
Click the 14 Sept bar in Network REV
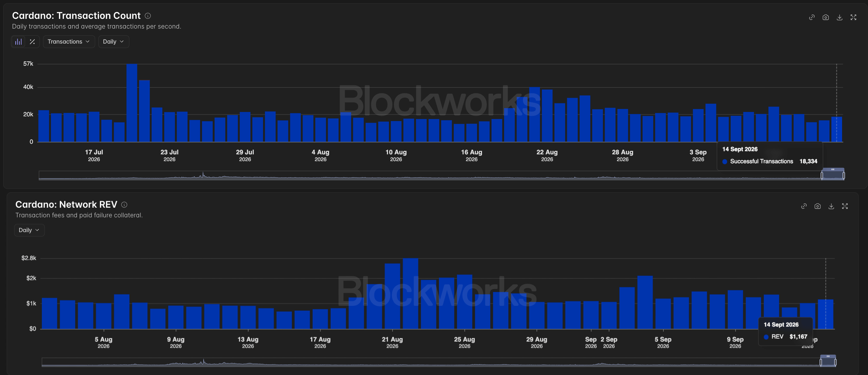826,314
